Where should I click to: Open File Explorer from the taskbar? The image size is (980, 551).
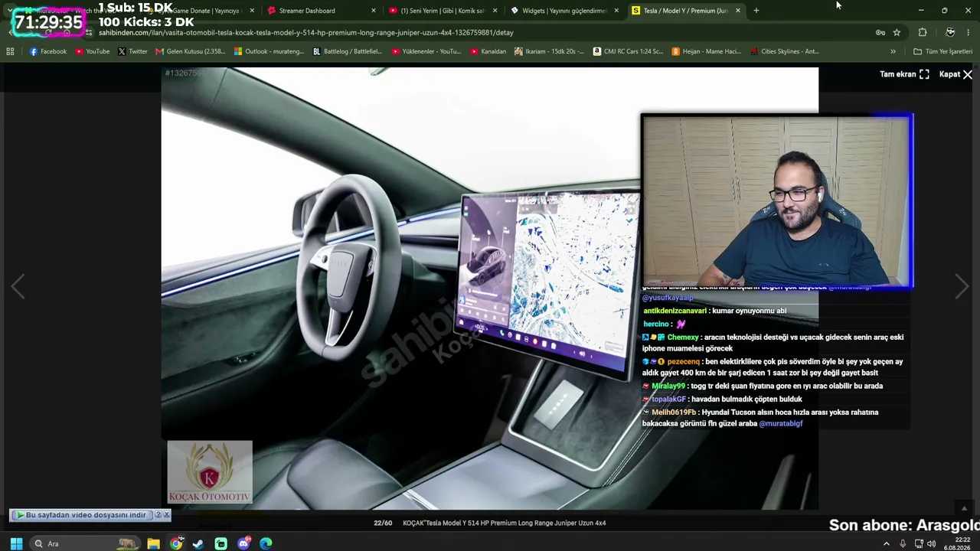153,543
